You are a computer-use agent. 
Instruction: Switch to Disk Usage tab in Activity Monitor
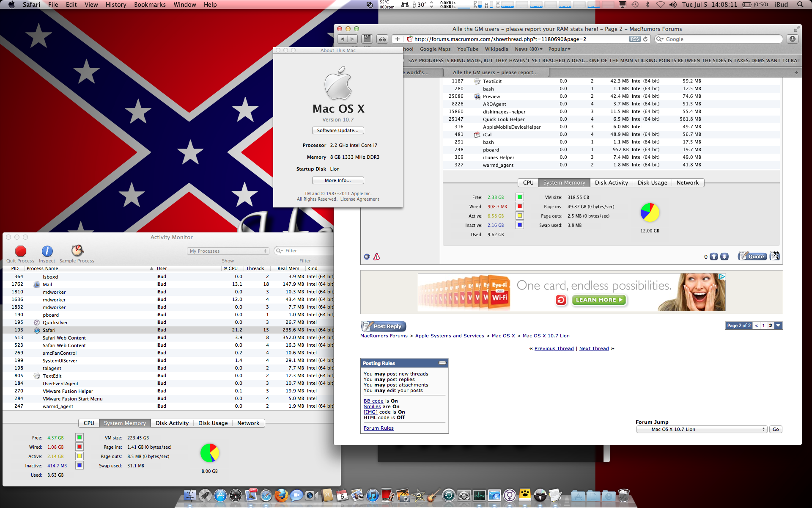click(x=213, y=423)
